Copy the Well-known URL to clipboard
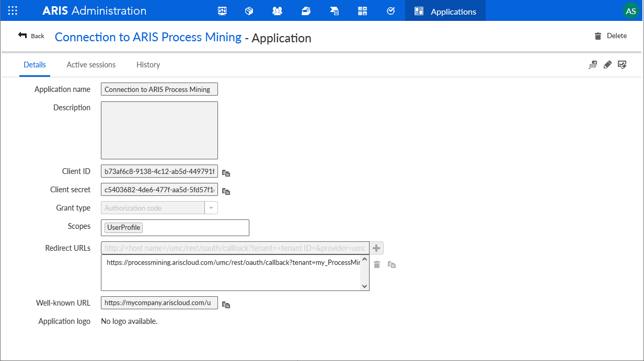 coord(226,305)
